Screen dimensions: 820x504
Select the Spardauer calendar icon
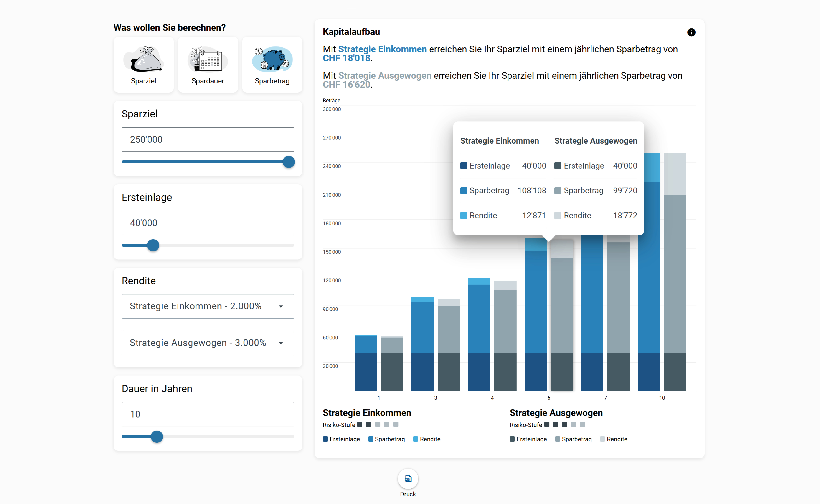click(208, 60)
